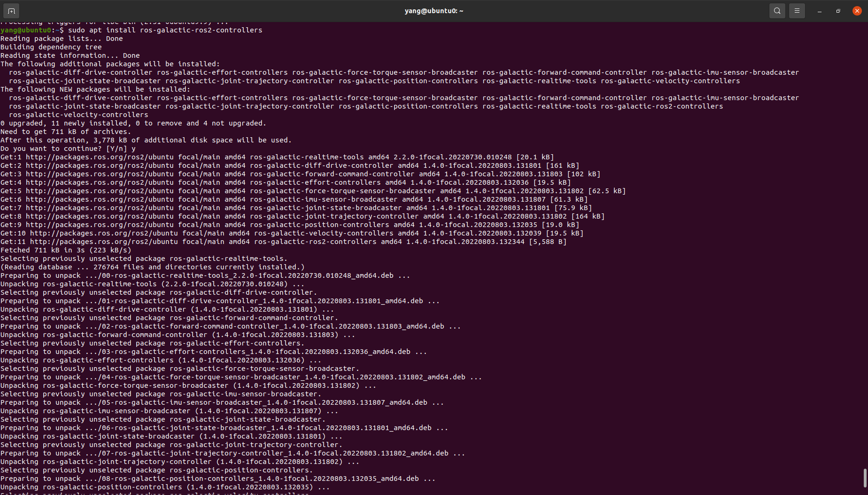Screen dimensions: 868x495
Task: Click '0 upgraded, 11 newly installed' line
Action: tap(133, 123)
